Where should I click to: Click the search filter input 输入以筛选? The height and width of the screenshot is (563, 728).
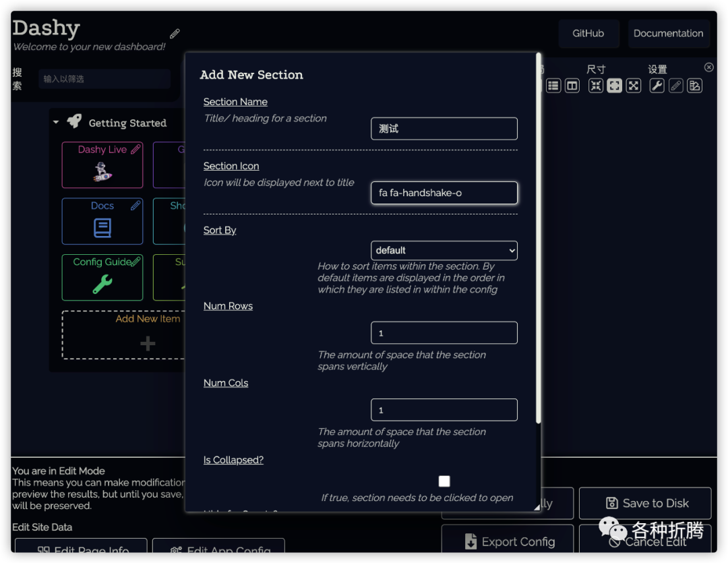pyautogui.click(x=104, y=79)
